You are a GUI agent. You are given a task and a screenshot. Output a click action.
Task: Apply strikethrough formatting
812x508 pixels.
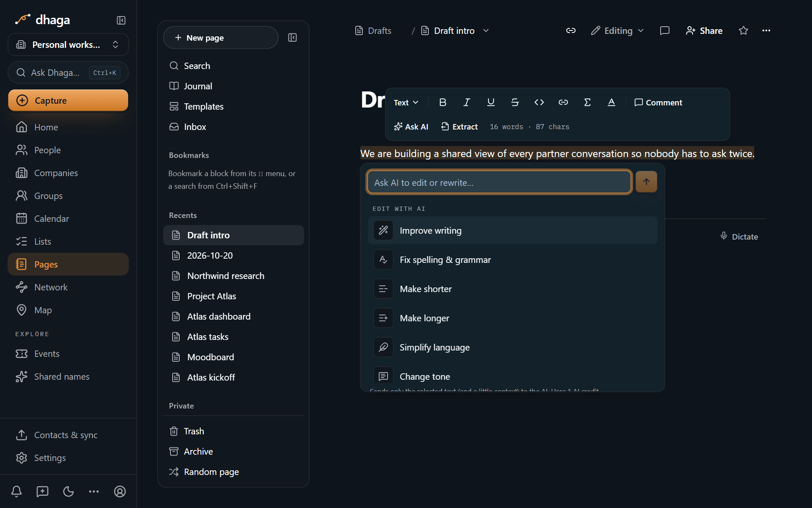[515, 102]
